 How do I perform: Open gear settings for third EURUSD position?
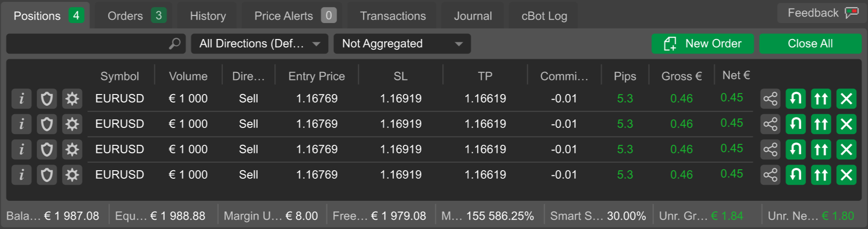coord(72,150)
